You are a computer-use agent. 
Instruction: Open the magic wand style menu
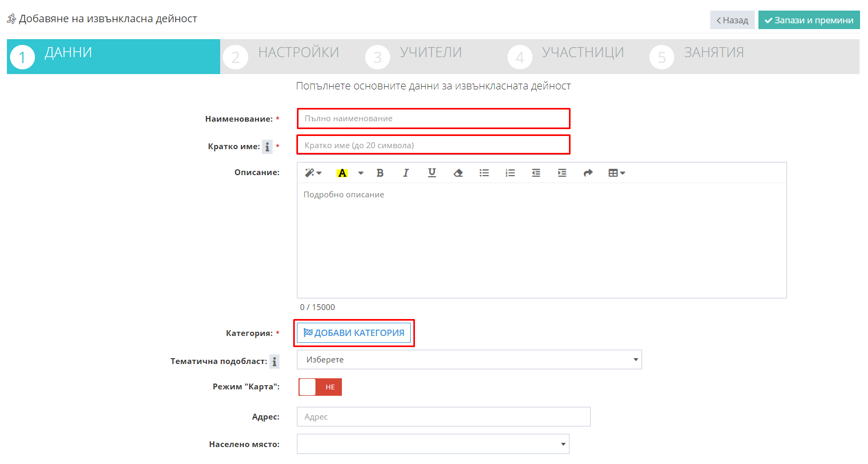[313, 173]
